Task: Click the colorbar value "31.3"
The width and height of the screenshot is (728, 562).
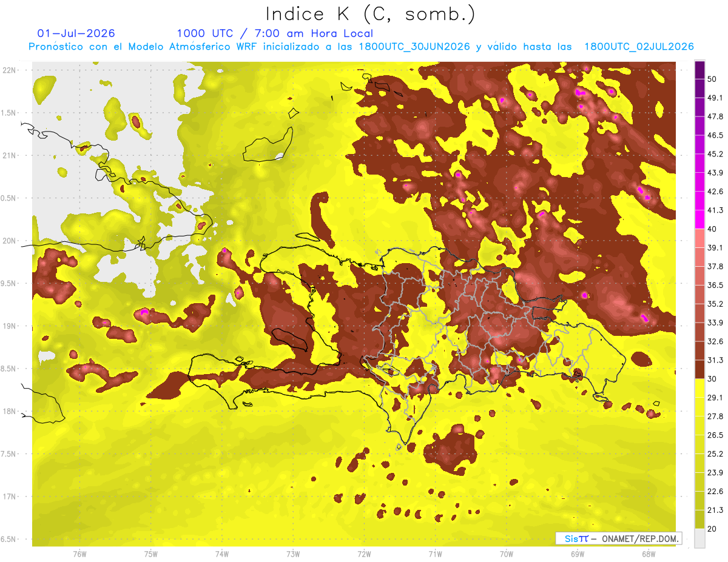Action: (715, 360)
